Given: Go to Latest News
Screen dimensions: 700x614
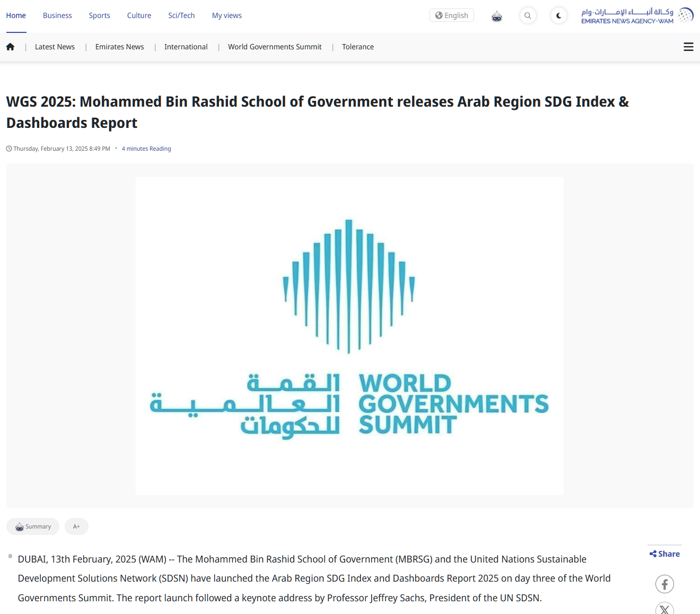Looking at the screenshot, I should click(55, 47).
